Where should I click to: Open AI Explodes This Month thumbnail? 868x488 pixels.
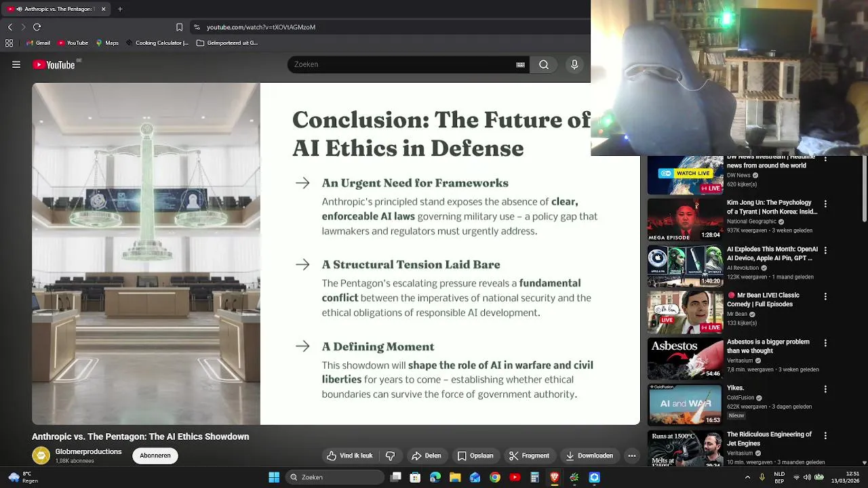point(685,266)
